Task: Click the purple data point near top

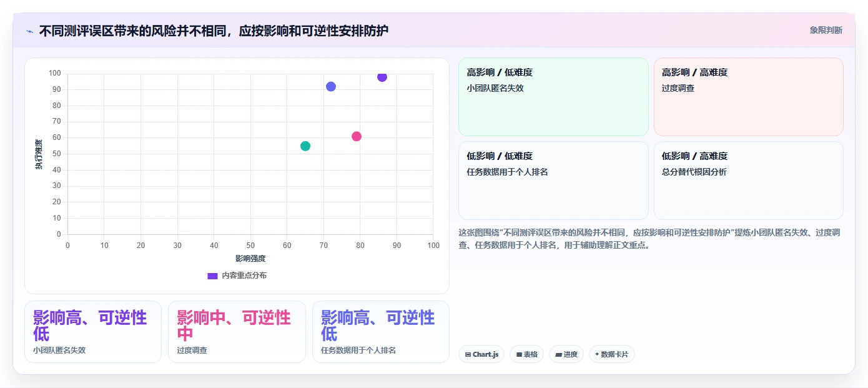Action: tap(382, 77)
